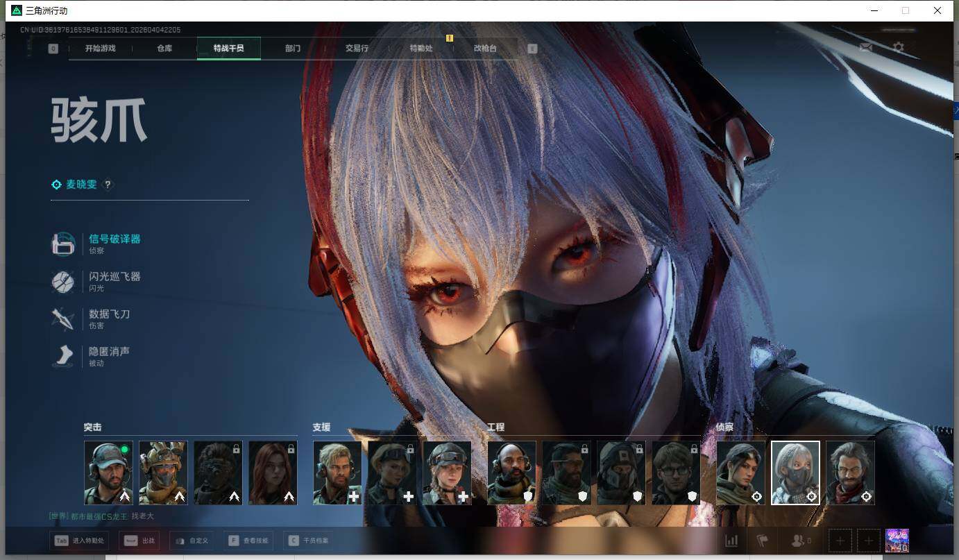The height and width of the screenshot is (560, 959).
Task: Select blond bearded support operator with headset
Action: (337, 473)
